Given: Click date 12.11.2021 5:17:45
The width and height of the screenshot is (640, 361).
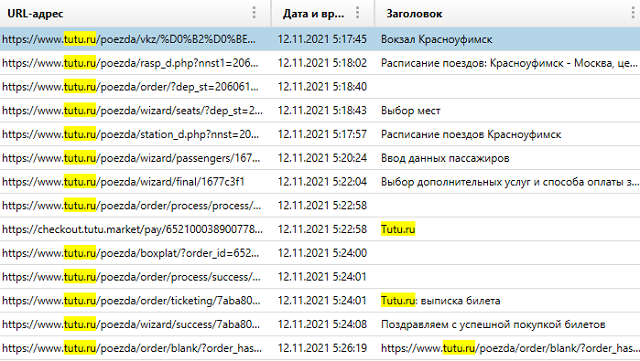Looking at the screenshot, I should 322,39.
